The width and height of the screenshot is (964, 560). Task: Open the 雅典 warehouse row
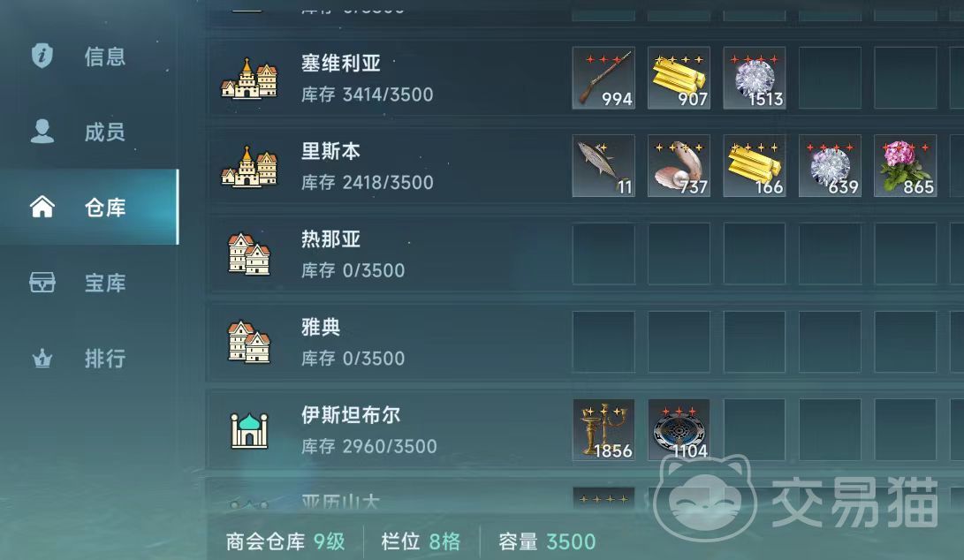click(x=584, y=342)
